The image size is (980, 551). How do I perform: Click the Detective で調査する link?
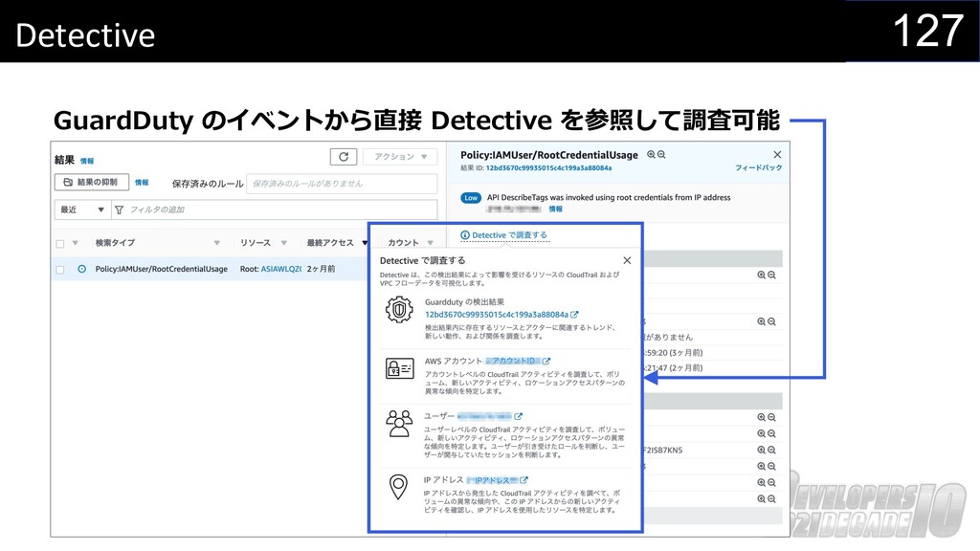coord(509,235)
